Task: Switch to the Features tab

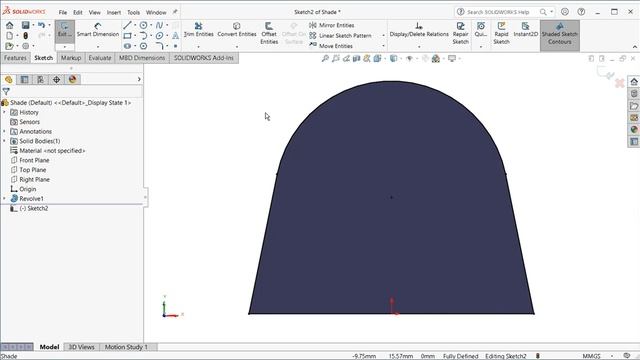Action: pos(15,58)
